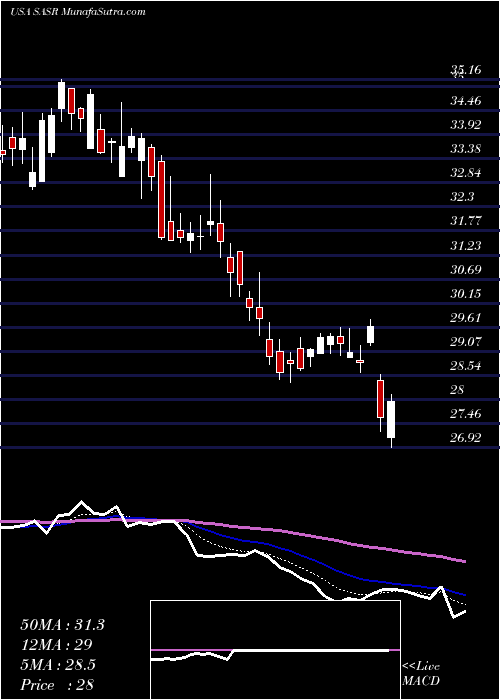The width and height of the screenshot is (500, 700).
Task: Click the last white candlestick near 26.92
Action: [391, 420]
